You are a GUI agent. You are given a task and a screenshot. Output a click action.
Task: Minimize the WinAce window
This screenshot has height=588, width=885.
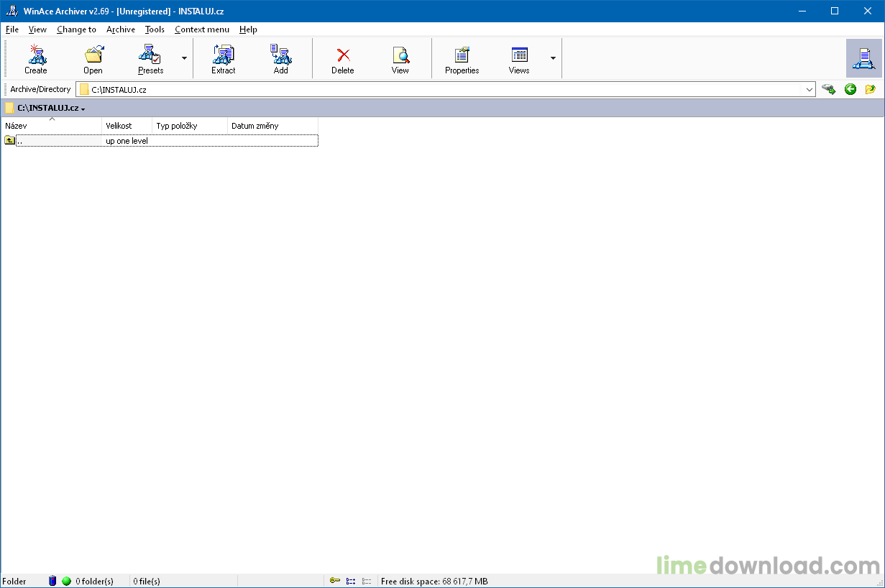[802, 11]
